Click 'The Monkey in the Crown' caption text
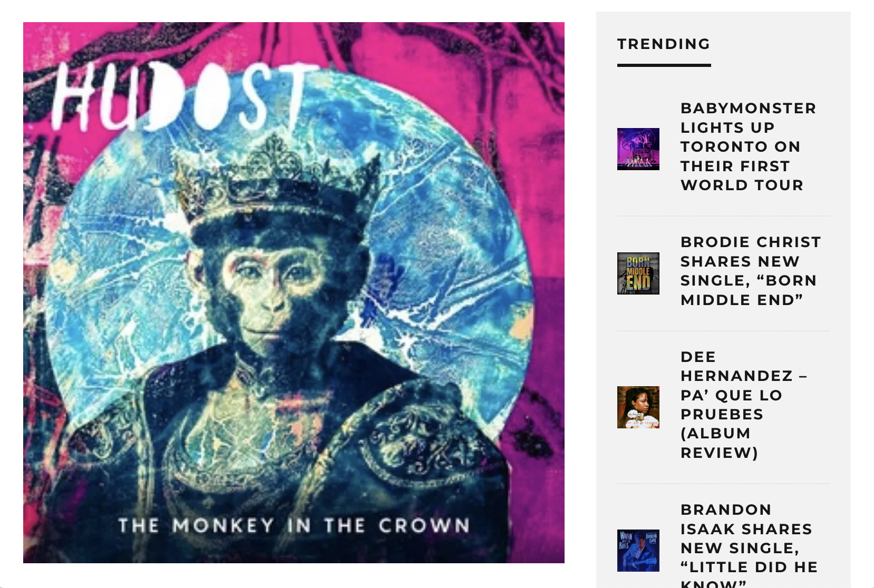Viewport: 874px width, 588px height. [x=294, y=525]
